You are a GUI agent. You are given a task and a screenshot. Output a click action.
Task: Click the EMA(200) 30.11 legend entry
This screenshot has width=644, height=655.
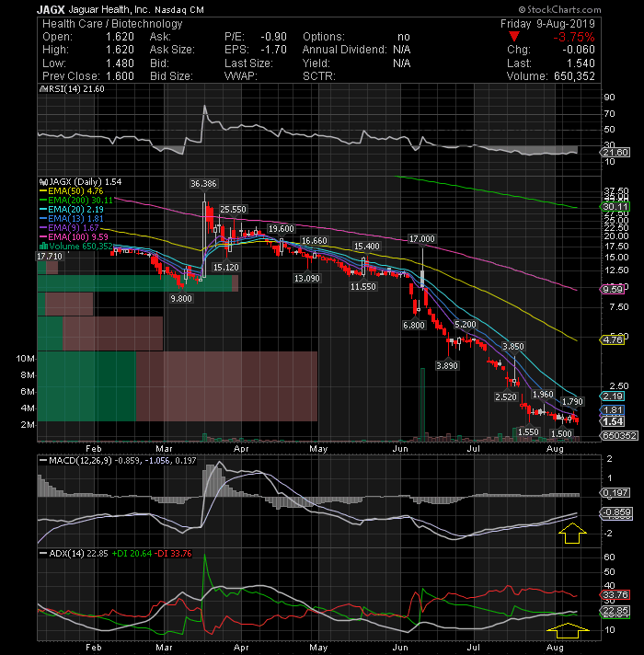point(76,201)
